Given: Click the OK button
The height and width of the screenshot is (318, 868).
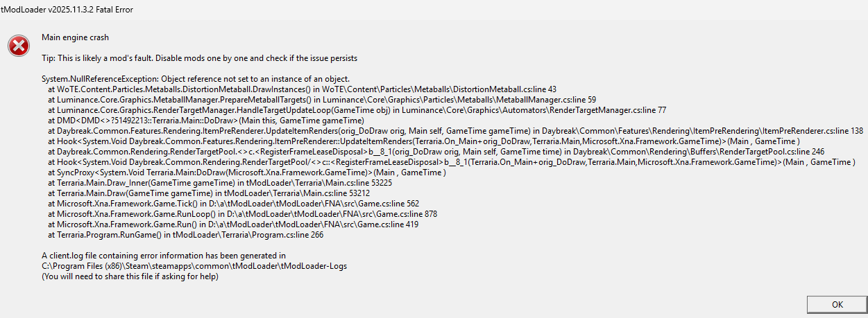Looking at the screenshot, I should click(x=837, y=304).
